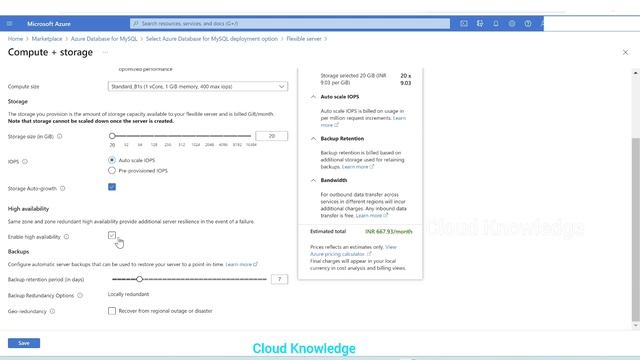Open Select Azure Database for MySQL deployment option breadcrumb
The image size is (640, 360).
[212, 39]
